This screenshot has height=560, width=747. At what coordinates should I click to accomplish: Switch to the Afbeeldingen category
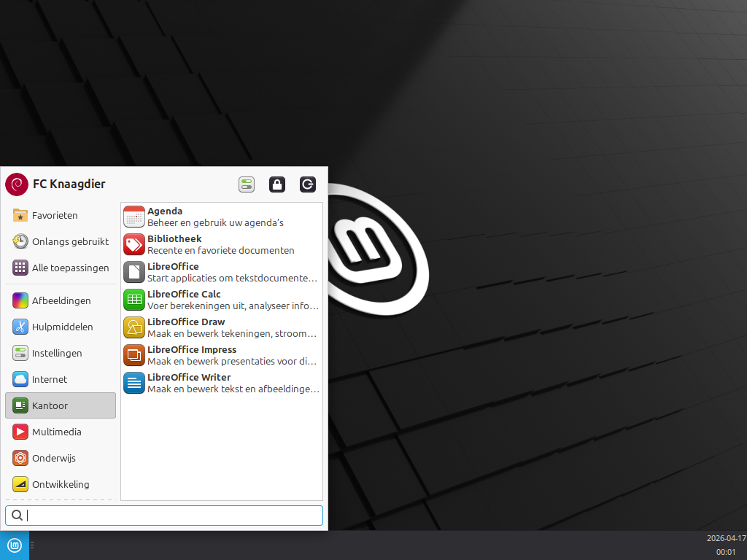tap(61, 300)
